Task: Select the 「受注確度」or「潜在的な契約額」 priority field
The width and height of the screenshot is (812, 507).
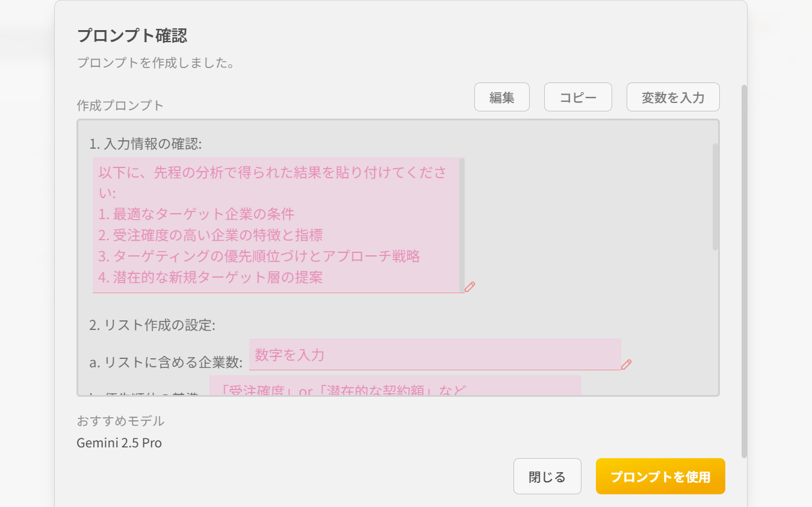Action: [394, 387]
